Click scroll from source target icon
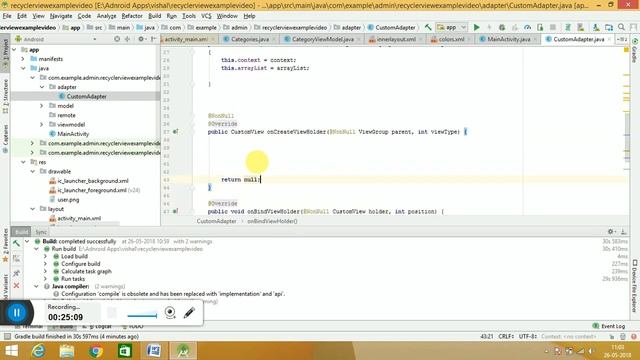The width and height of the screenshot is (640, 360). coord(117,39)
